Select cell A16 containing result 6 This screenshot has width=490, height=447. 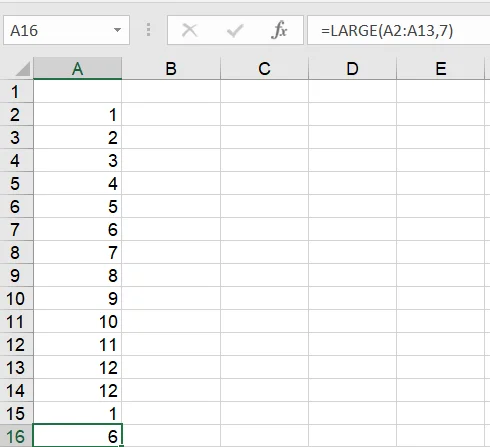pos(78,436)
